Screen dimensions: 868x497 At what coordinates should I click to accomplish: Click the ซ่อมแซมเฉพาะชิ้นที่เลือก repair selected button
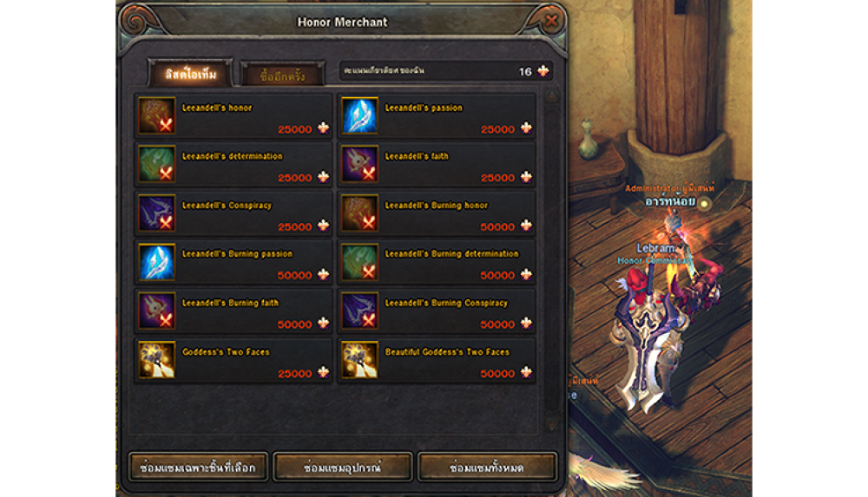(198, 468)
